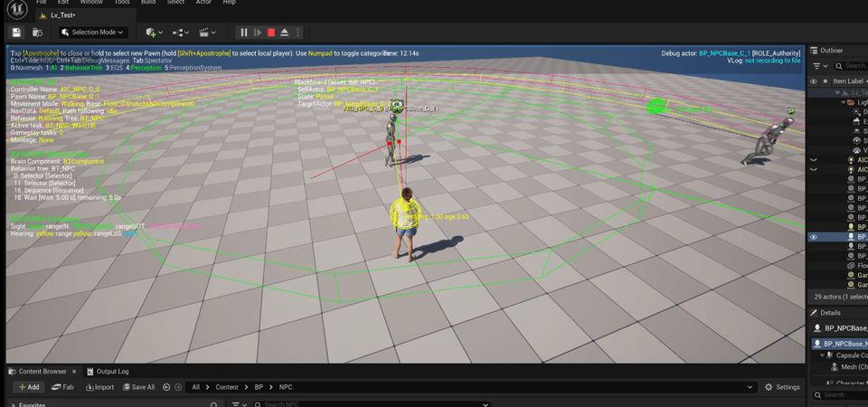
Task: Open the Tools menu
Action: click(122, 2)
